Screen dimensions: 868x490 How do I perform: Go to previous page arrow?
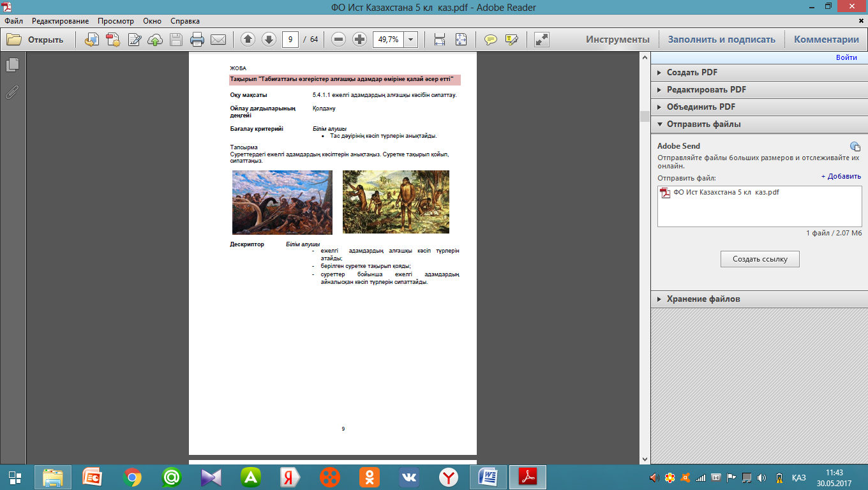pos(248,40)
